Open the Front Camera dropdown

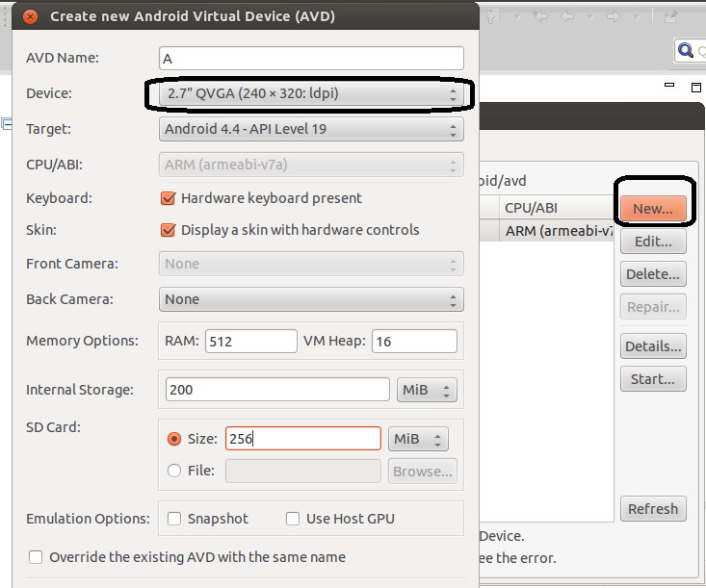311,264
